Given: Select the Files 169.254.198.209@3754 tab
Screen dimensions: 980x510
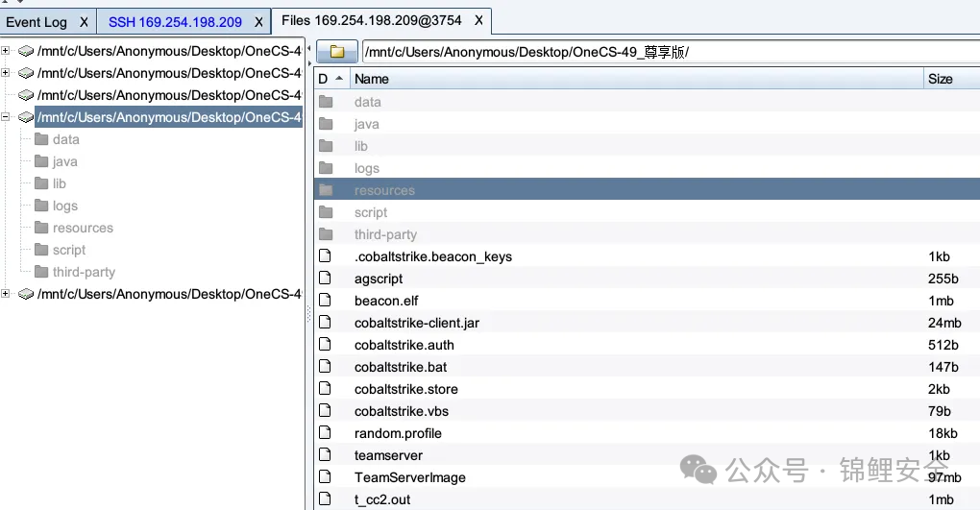Looking at the screenshot, I should pos(372,20).
